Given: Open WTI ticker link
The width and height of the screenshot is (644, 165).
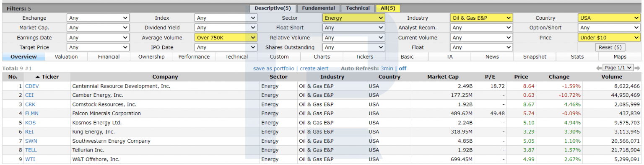Looking at the screenshot, I should click(x=30, y=159).
